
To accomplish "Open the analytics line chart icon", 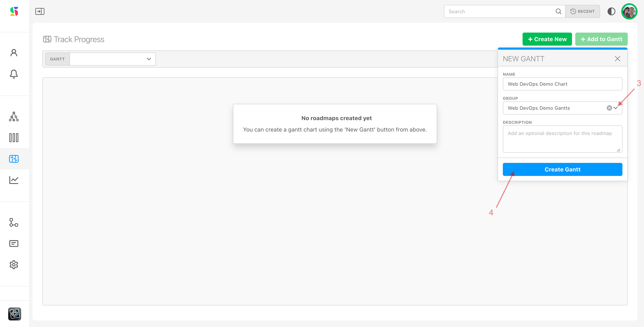I will tap(14, 180).
